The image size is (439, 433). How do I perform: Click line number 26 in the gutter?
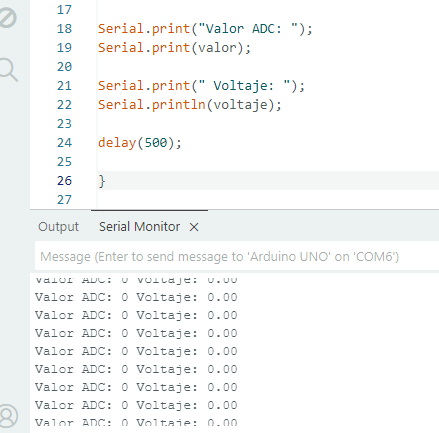coord(64,181)
